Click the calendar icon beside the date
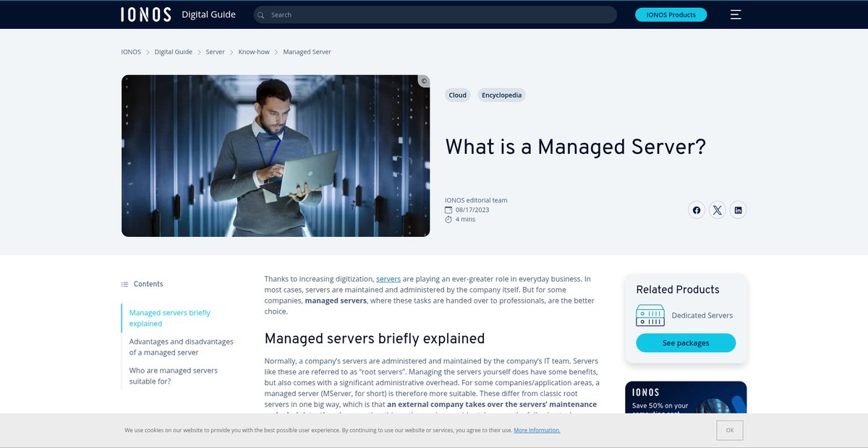The height and width of the screenshot is (448, 868). click(448, 210)
